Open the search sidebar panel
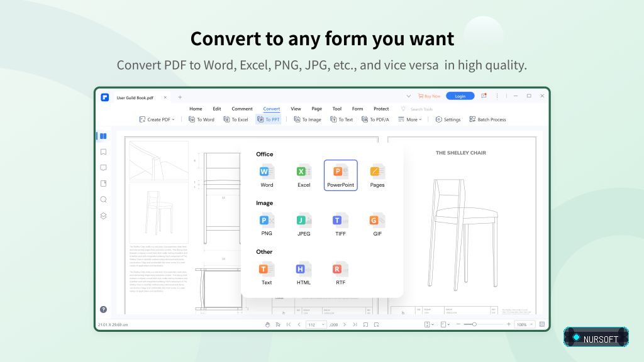644x362 pixels. [x=104, y=199]
